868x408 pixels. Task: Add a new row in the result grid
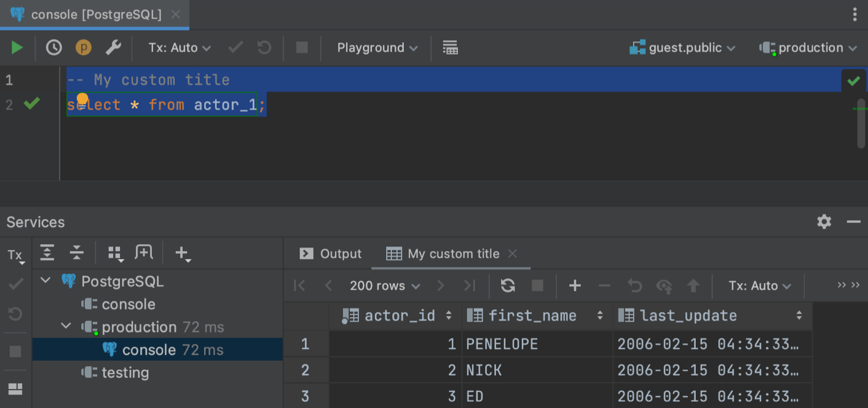click(x=574, y=286)
